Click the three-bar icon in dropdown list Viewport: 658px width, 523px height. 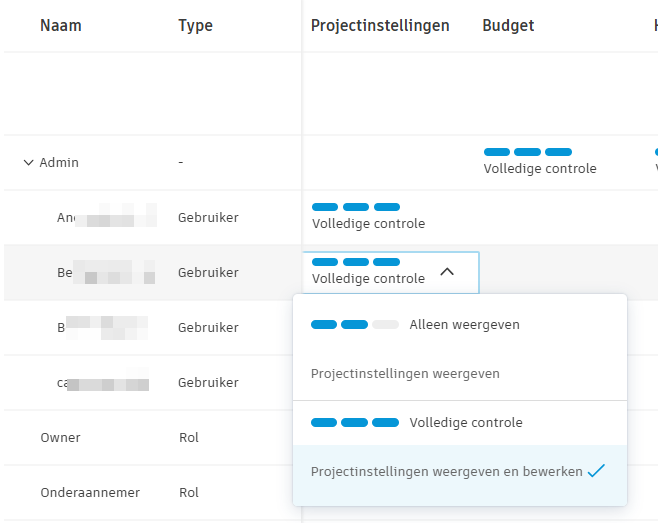click(x=355, y=423)
